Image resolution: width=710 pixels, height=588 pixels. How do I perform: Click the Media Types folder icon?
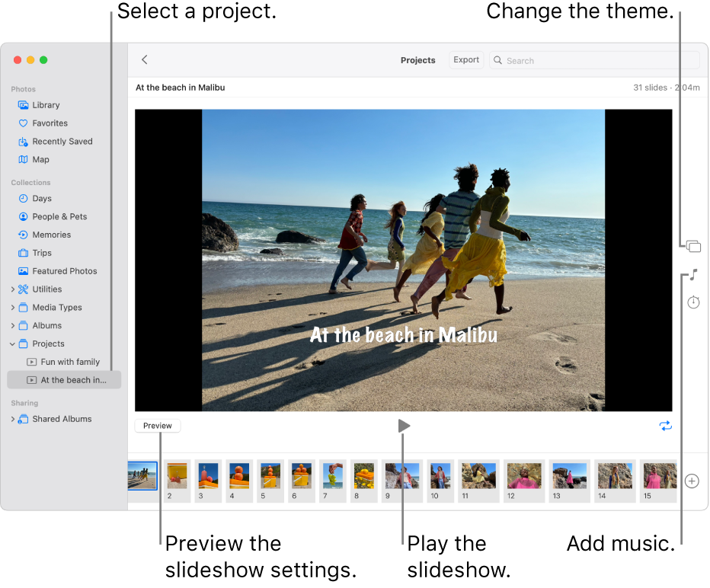coord(23,308)
